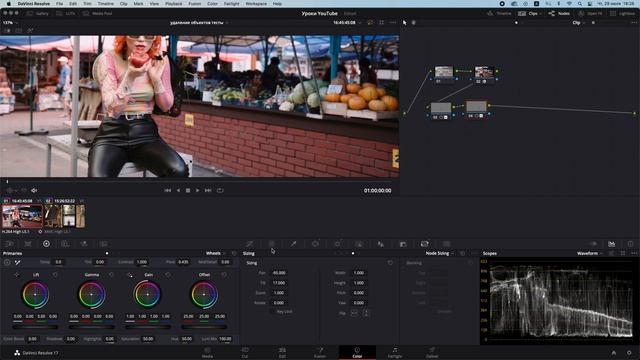This screenshot has width=640, height=360.
Task: Pick white point beside Gain
Action: 130,275
